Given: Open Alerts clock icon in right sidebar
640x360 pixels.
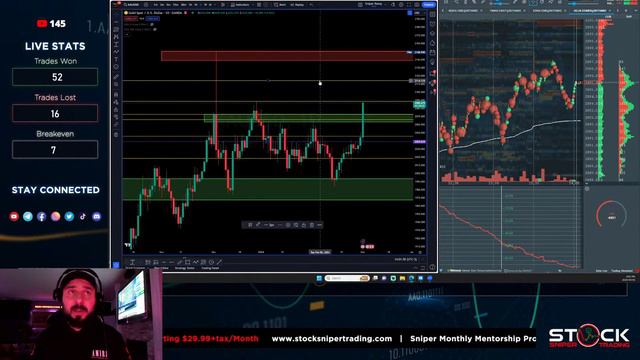Looking at the screenshot, I should (x=432, y=24).
